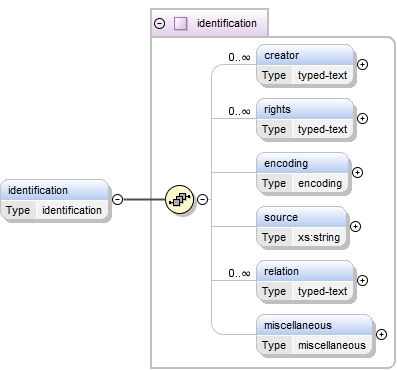Expand the creator element
Image resolution: width=397 pixels, height=370 pixels.
tap(362, 64)
